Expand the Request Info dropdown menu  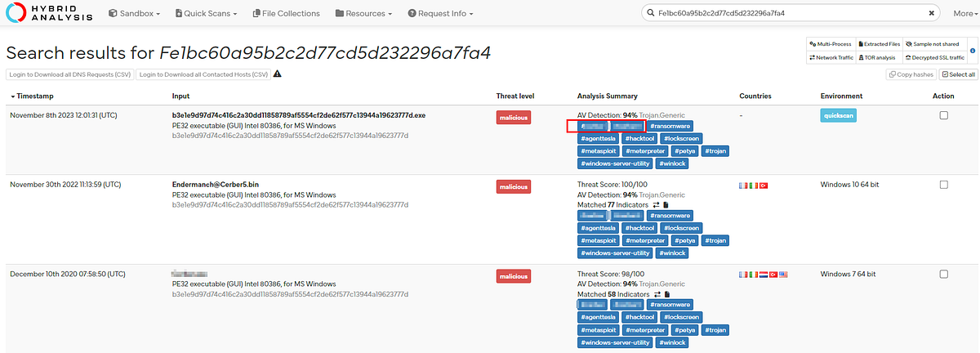pyautogui.click(x=440, y=13)
